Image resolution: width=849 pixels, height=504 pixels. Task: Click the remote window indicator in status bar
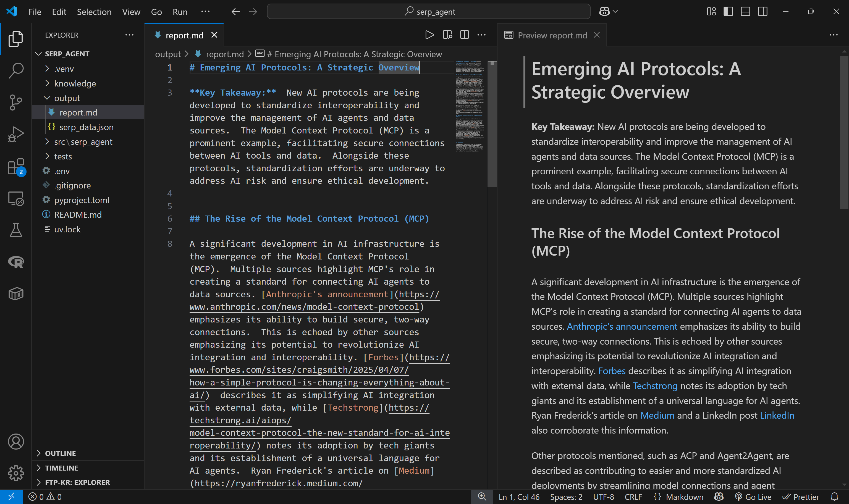11,497
